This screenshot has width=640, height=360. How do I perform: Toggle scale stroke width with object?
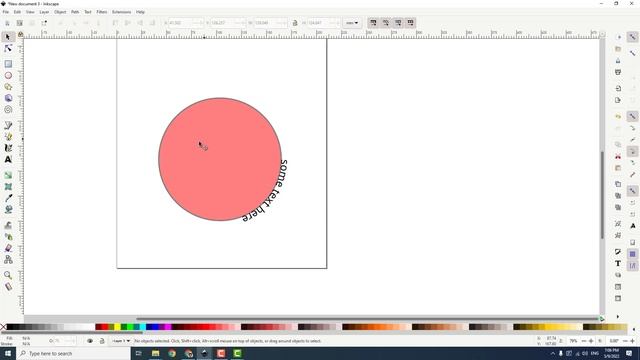pos(373,23)
